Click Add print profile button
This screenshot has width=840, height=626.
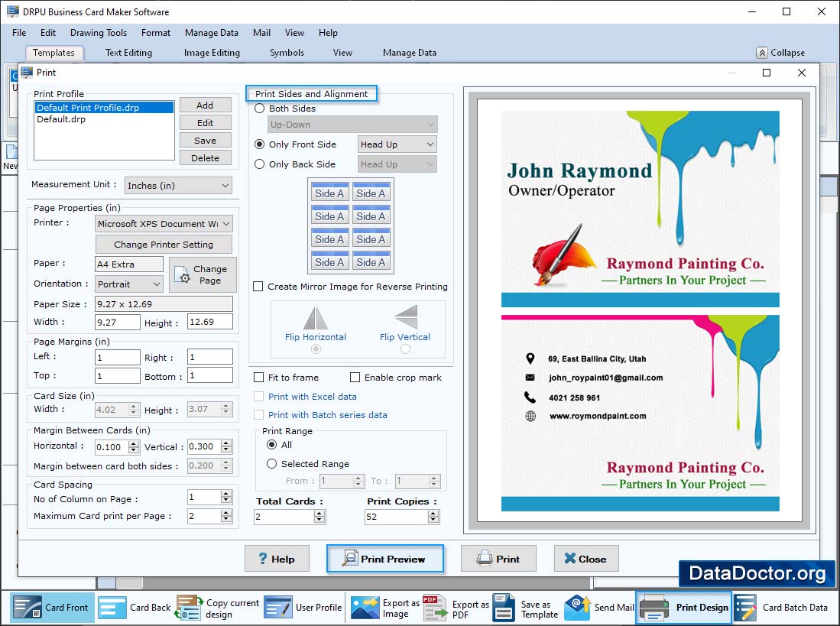point(205,105)
